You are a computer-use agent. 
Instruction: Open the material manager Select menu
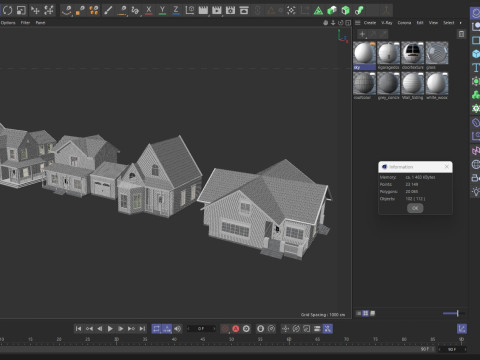449,23
